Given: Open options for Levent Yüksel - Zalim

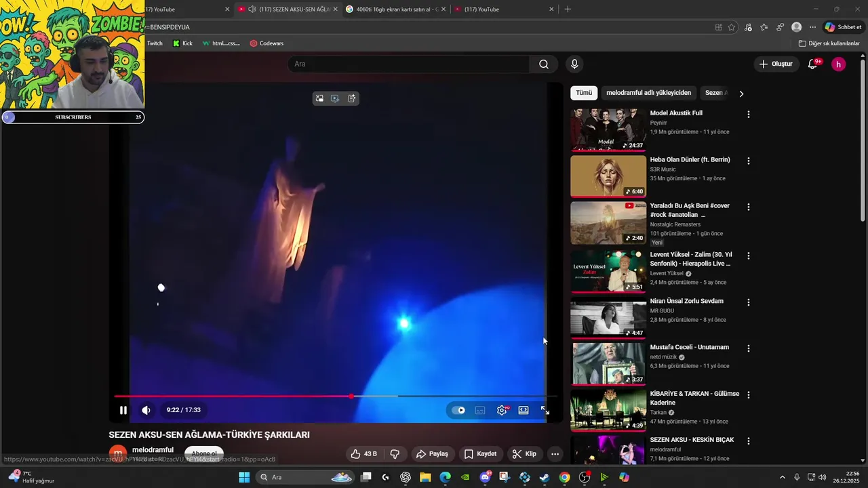Looking at the screenshot, I should click(749, 256).
